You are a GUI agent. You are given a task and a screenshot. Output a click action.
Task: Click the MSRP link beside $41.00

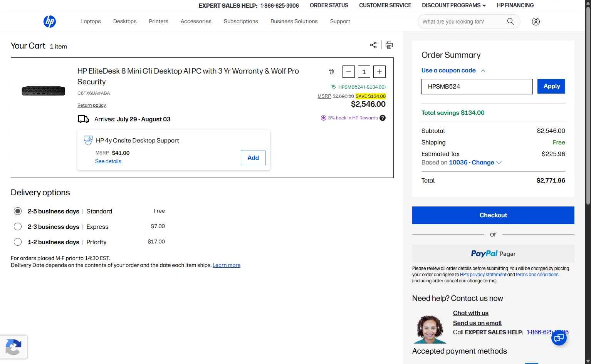coord(102,153)
